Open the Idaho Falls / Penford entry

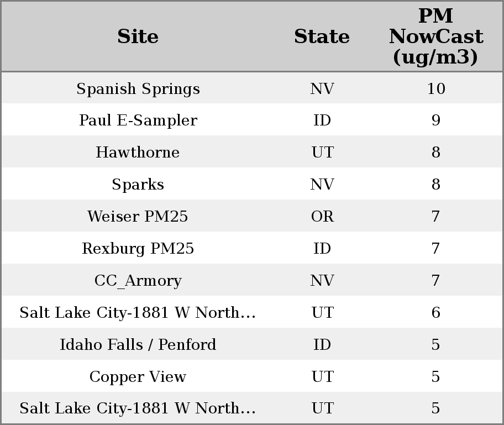(138, 345)
